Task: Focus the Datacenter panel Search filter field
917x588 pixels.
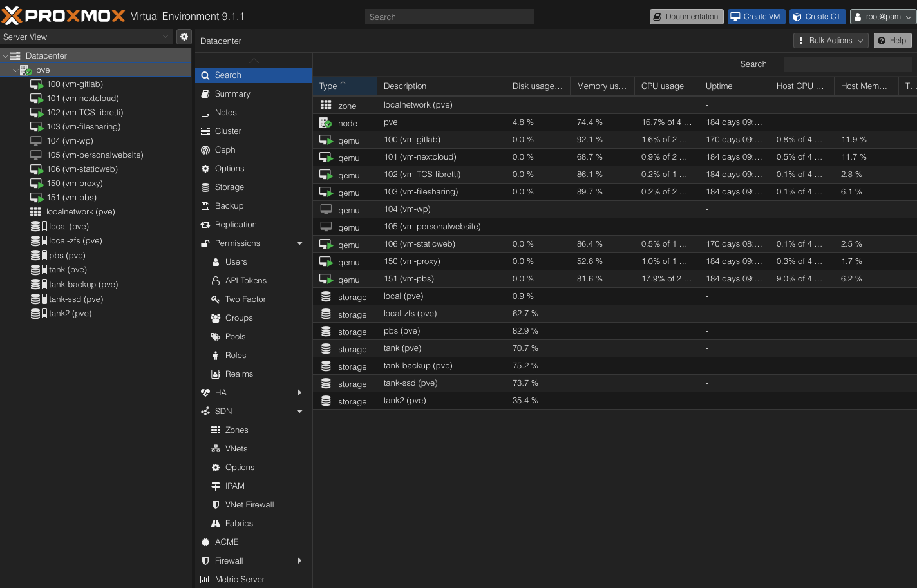Action: [847, 64]
